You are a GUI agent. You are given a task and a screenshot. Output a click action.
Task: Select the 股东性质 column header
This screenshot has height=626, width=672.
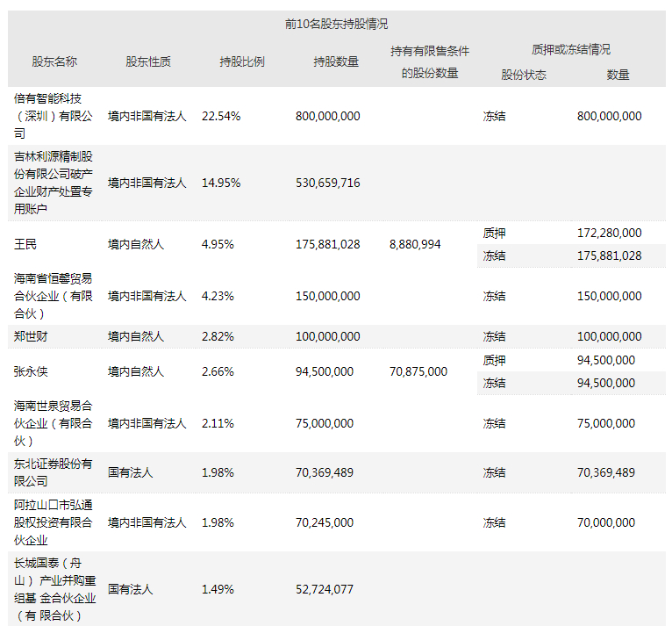click(148, 61)
